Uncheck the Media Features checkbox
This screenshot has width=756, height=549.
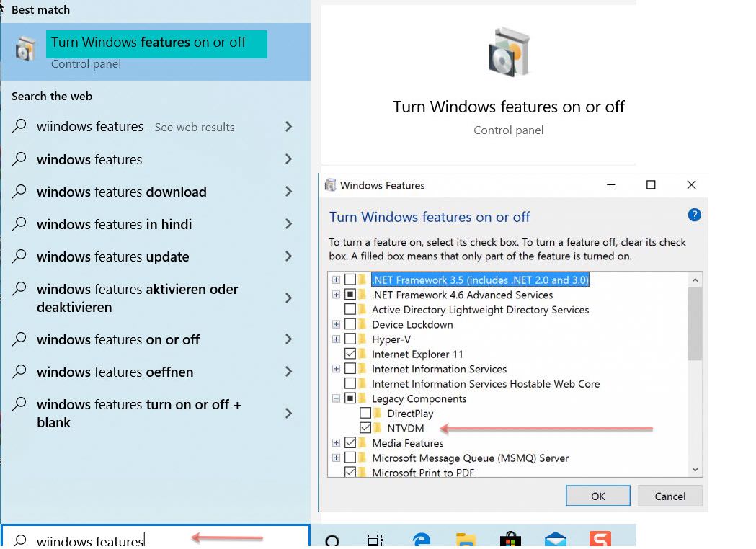click(x=350, y=442)
